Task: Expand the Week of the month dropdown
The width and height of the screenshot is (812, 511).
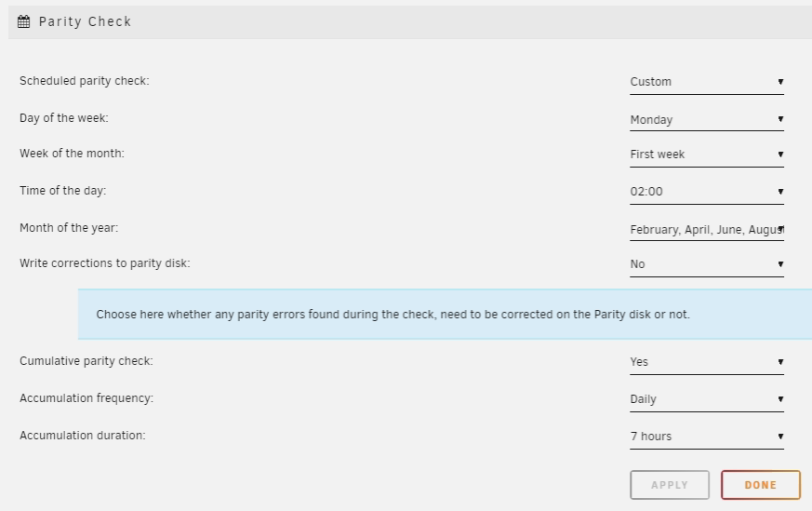Action: pos(707,155)
